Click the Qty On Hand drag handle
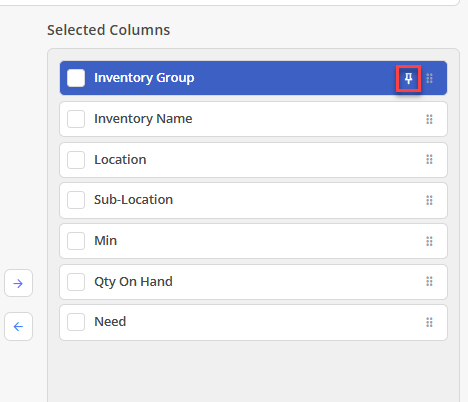The width and height of the screenshot is (468, 402). (x=429, y=282)
